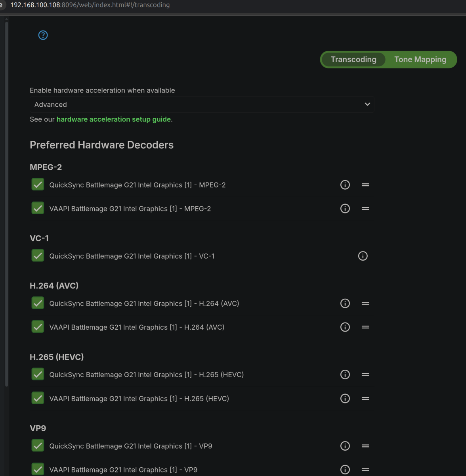Uncheck the VAAPI VP9 decoder
Screen dimensions: 466x476
point(37,469)
